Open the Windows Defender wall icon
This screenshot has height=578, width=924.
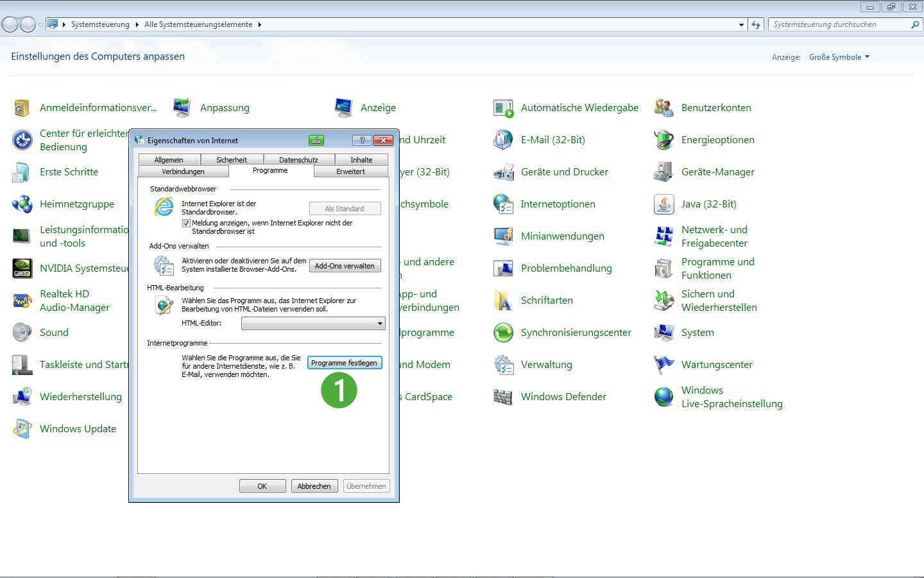503,397
